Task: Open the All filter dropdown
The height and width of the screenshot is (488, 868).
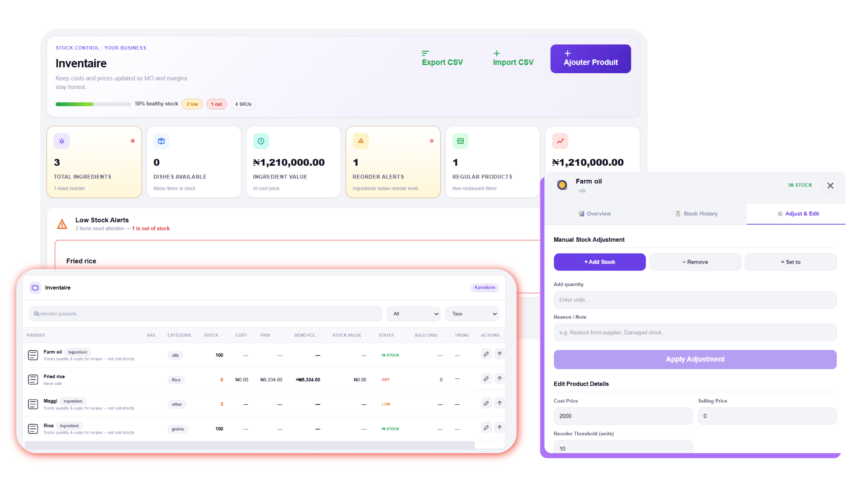Action: point(414,314)
